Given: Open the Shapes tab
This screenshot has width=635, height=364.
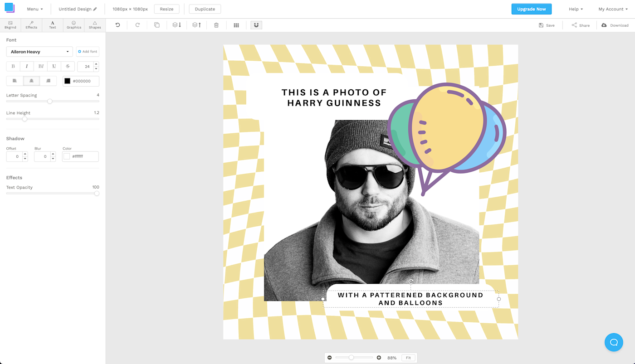Looking at the screenshot, I should point(95,25).
